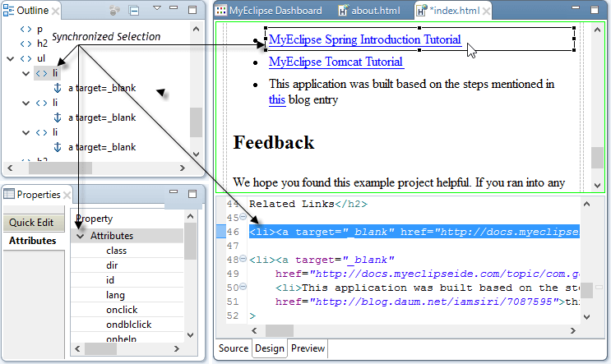The image size is (611, 364).
Task: Close the Properties view tab
Action: pos(67,195)
